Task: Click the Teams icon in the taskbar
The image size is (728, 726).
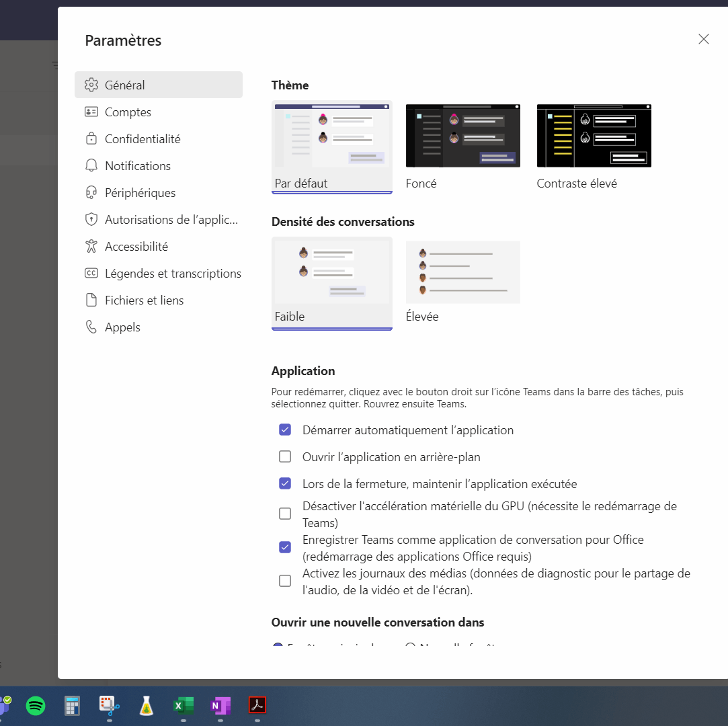Action: tap(5, 706)
